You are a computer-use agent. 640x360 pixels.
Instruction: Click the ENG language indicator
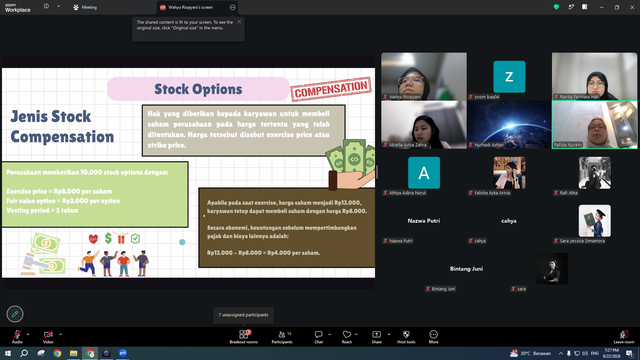coord(595,353)
